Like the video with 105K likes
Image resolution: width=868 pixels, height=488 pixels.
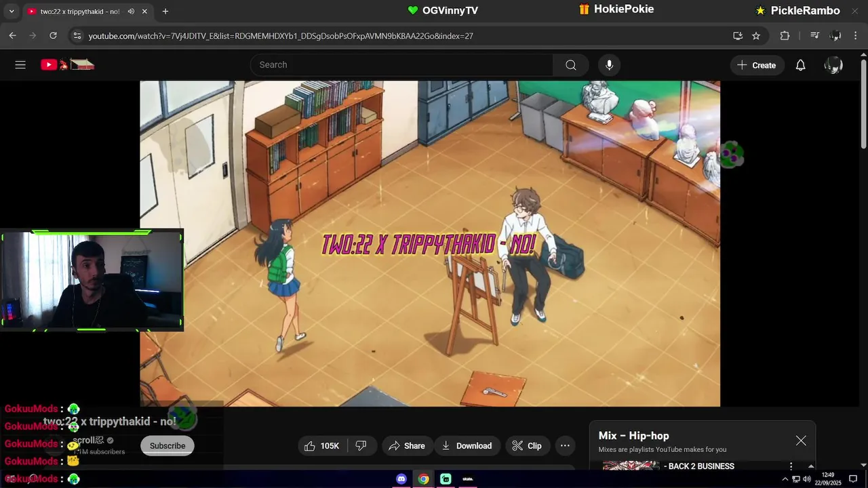point(322,445)
